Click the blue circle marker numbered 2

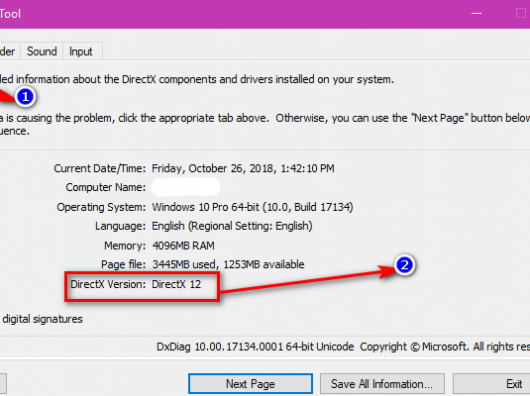(404, 265)
